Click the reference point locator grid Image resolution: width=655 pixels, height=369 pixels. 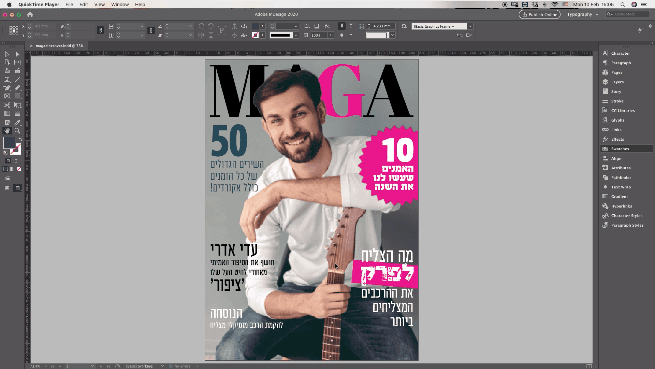13,31
